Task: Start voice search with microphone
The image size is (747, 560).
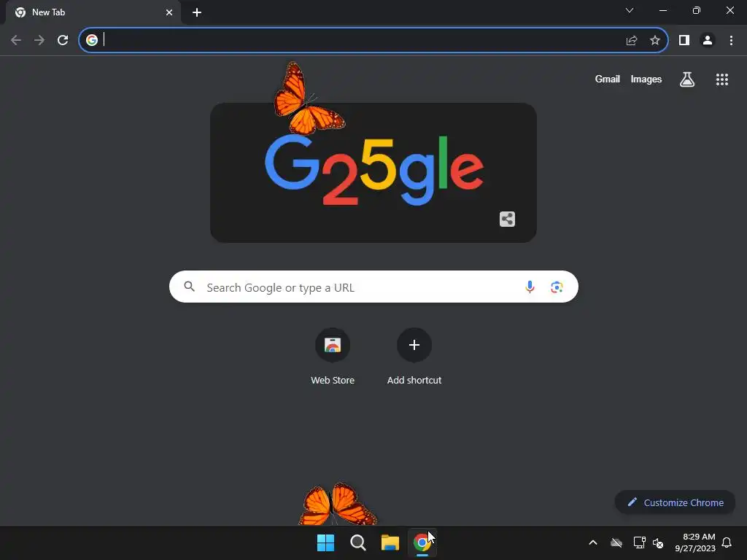Action: (x=530, y=287)
